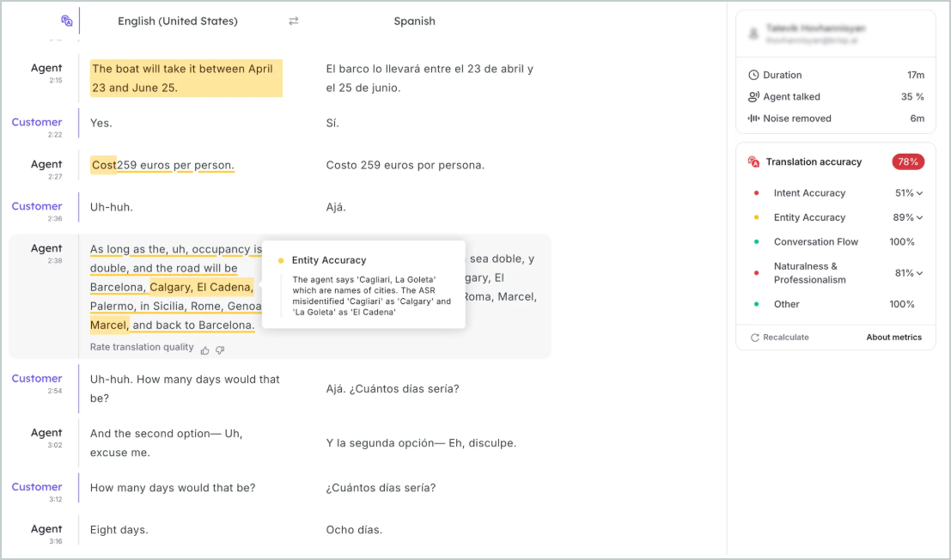Click the user avatar icon
951x560 pixels.
(x=754, y=33)
